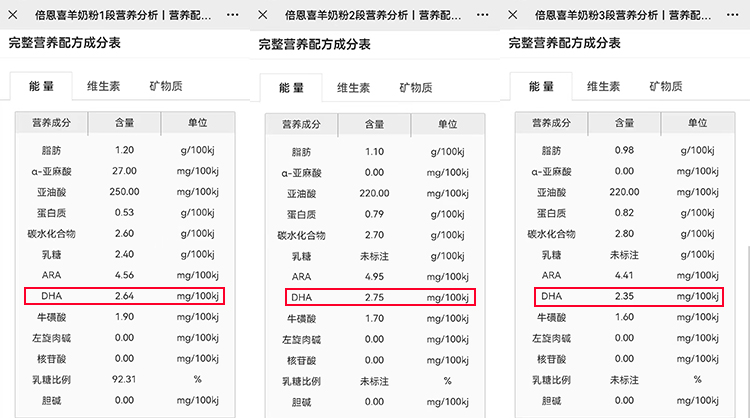Select the 能量 tab in 2段 panel

pos(292,88)
